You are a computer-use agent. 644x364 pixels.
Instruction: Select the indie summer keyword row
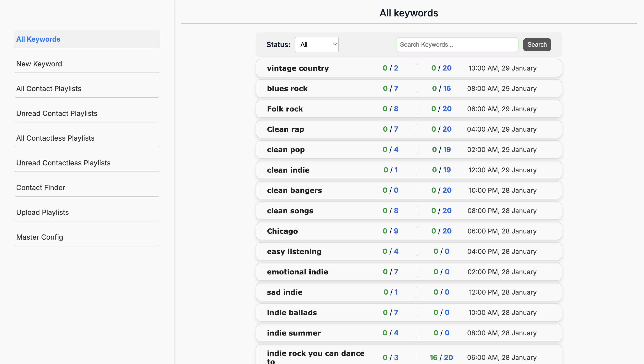tap(409, 333)
